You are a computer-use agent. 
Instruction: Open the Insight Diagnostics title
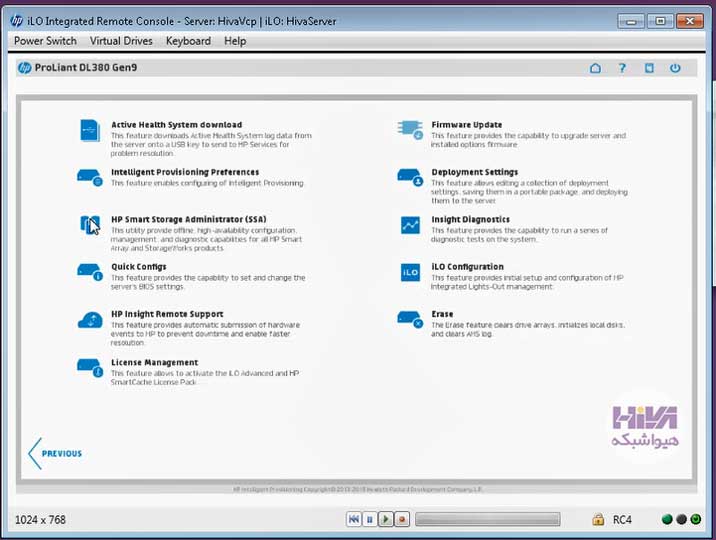(x=470, y=220)
